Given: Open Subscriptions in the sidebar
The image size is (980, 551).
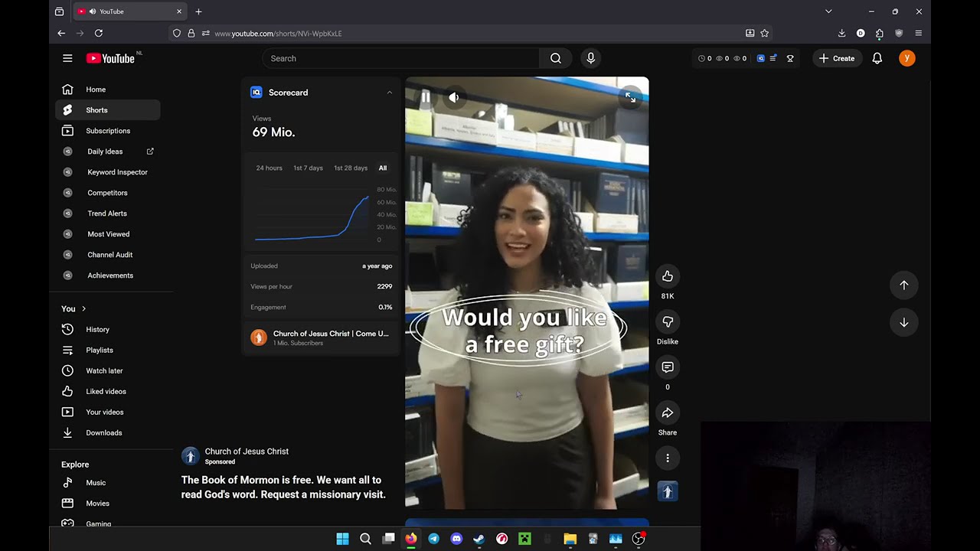Looking at the screenshot, I should 107,131.
